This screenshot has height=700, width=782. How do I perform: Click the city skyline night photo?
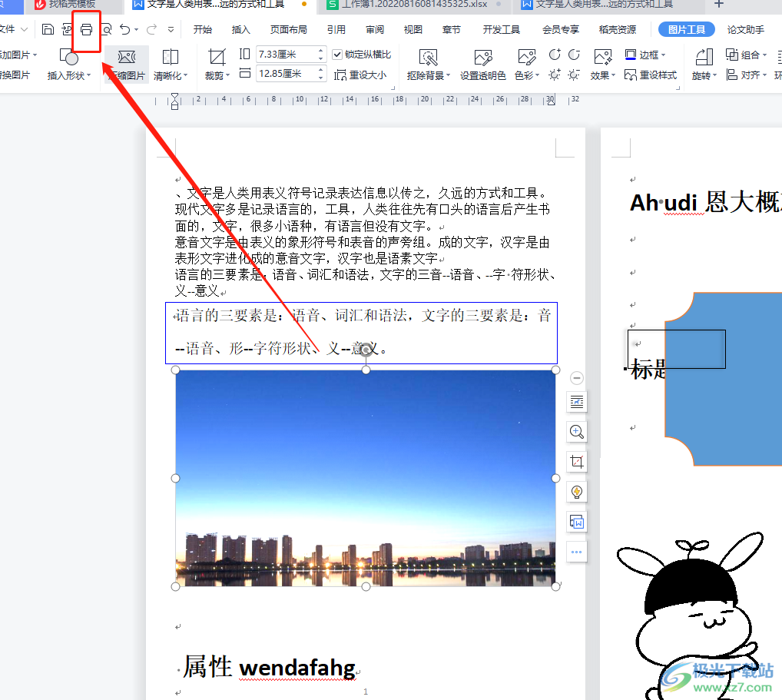[366, 478]
